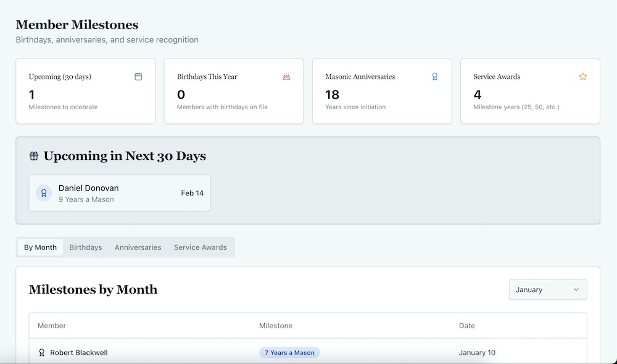Click the Milestone column header
The width and height of the screenshot is (617, 364).
[276, 326]
